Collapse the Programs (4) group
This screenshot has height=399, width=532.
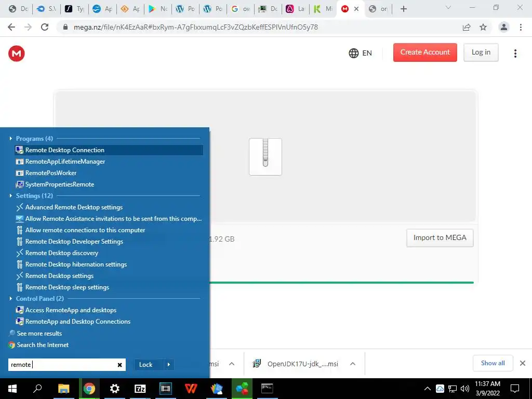click(x=10, y=138)
